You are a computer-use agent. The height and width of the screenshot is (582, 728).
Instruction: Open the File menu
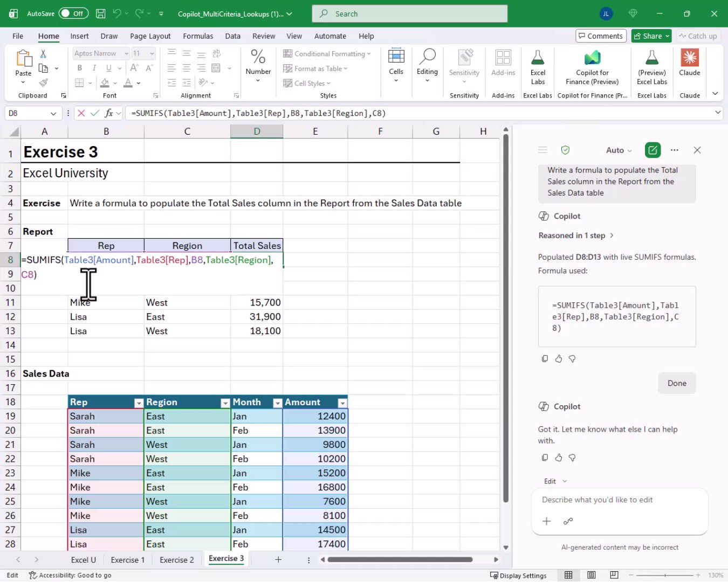tap(18, 36)
